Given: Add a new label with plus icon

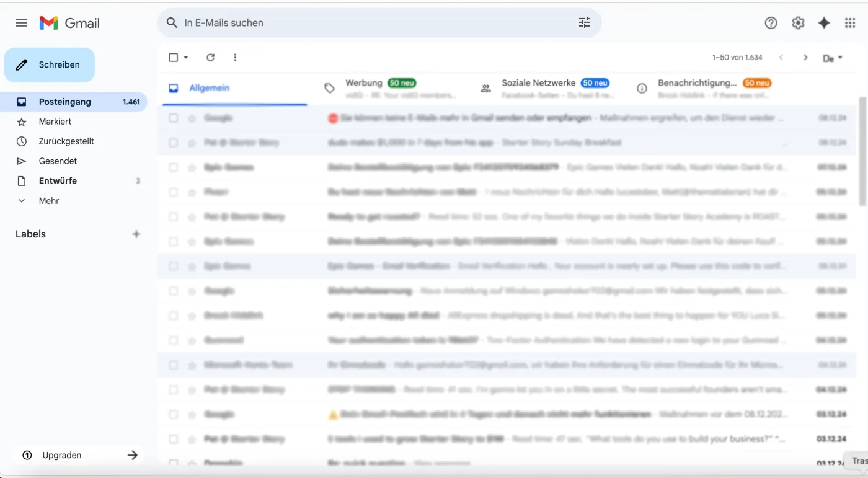Looking at the screenshot, I should 136,234.
